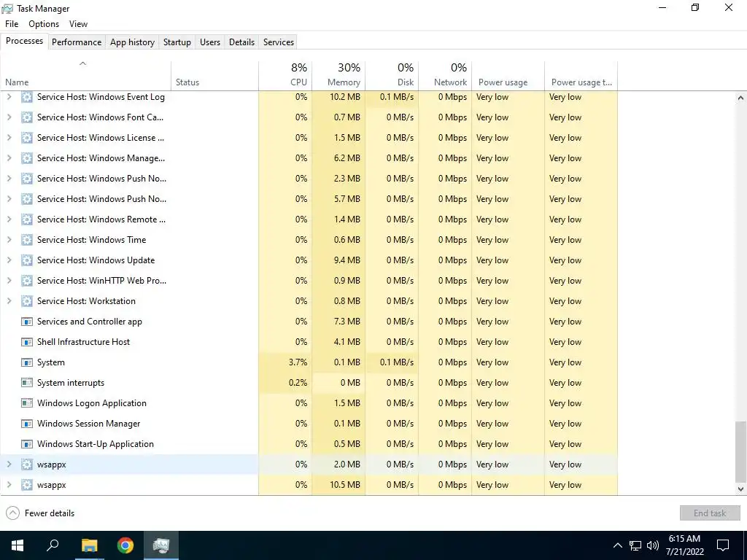Click the Service Host: Workstation gear icon

pos(27,301)
